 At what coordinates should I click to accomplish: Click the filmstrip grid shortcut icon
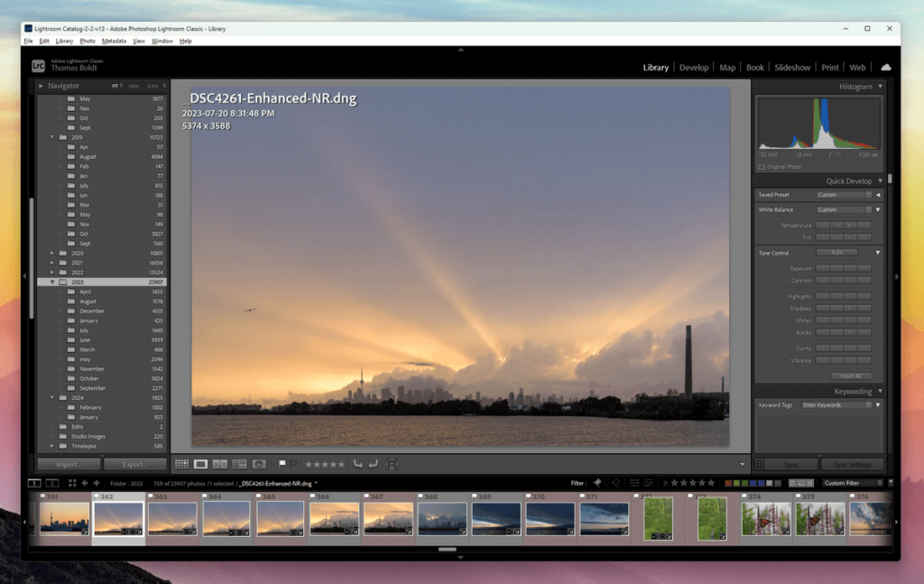[x=72, y=483]
